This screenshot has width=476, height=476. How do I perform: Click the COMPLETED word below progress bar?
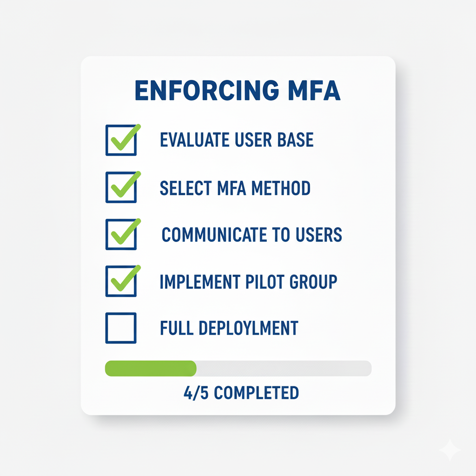pos(257,393)
